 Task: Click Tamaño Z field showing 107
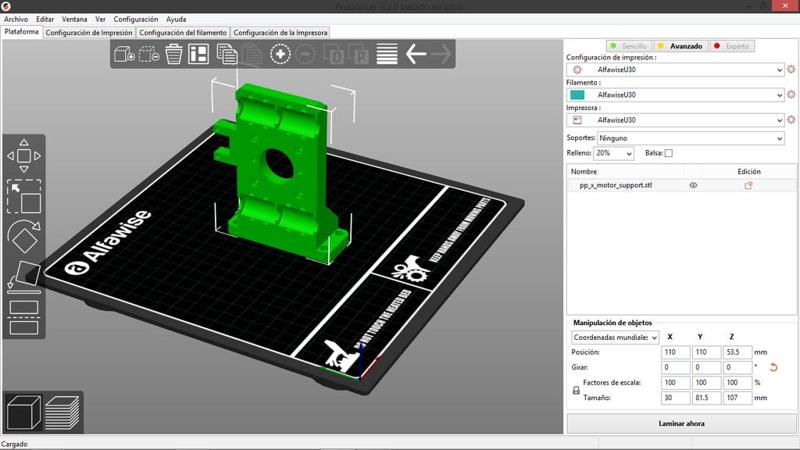click(x=737, y=398)
